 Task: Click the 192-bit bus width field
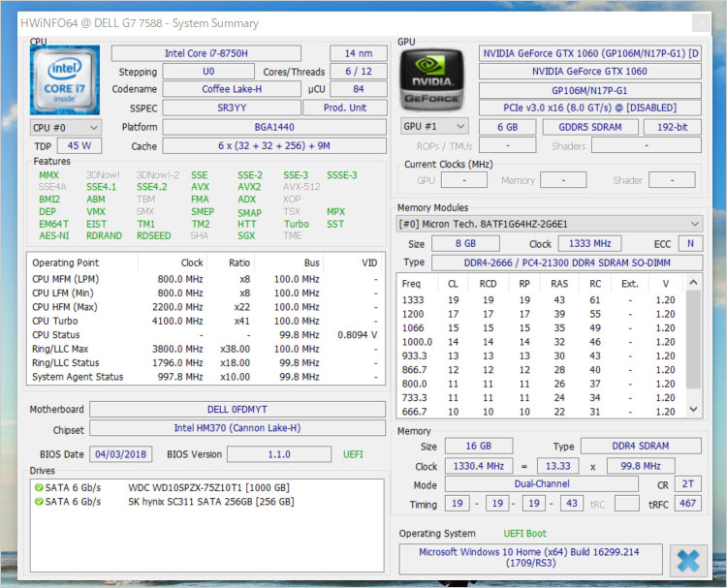(673, 127)
